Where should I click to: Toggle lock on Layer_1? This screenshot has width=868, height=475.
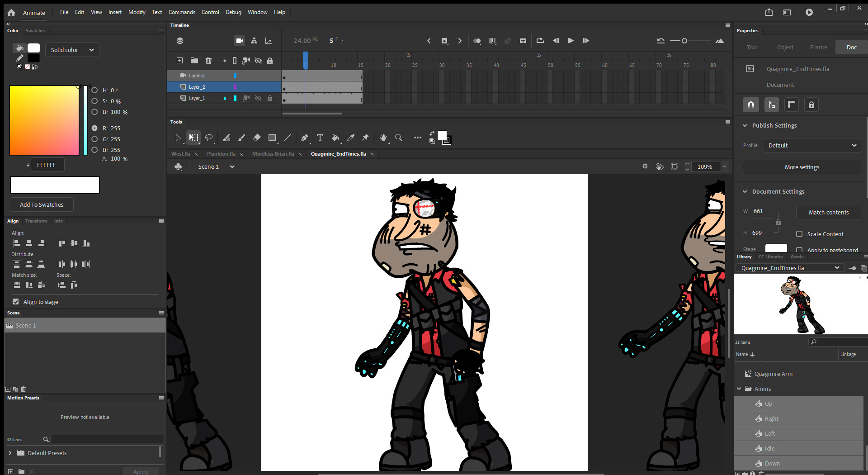(270, 98)
